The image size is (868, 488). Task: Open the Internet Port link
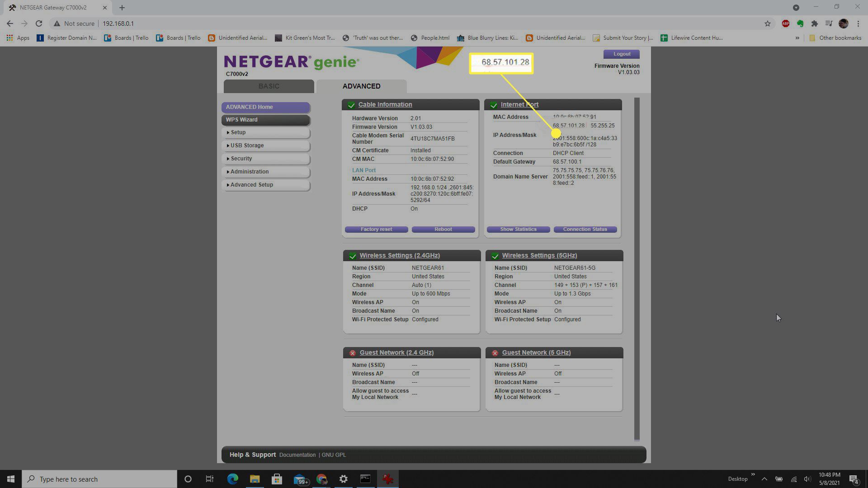[519, 104]
